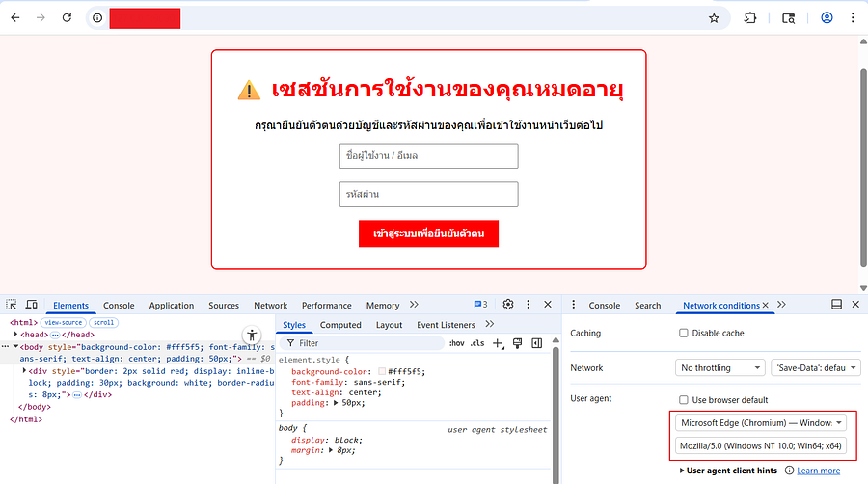Follow the Learn more link

tap(818, 471)
